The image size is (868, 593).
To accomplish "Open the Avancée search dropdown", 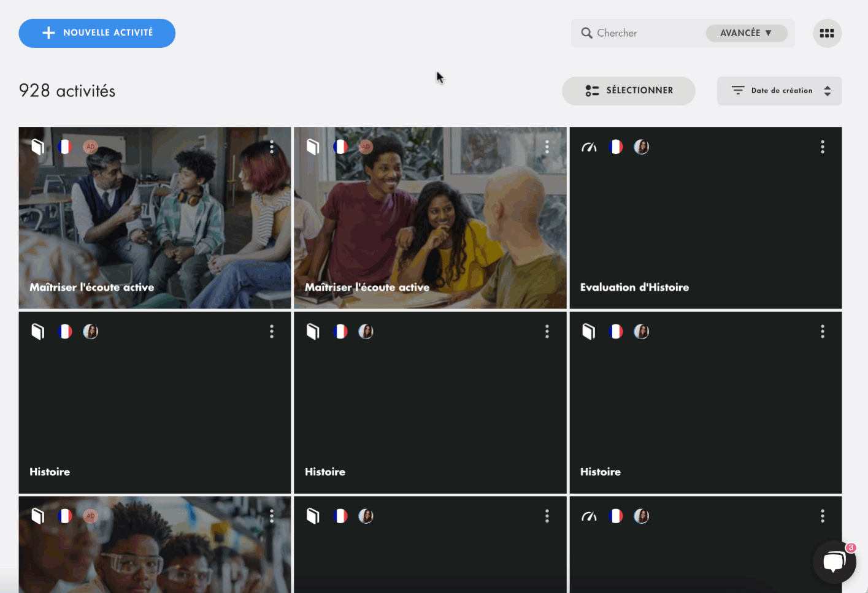I will tap(746, 33).
